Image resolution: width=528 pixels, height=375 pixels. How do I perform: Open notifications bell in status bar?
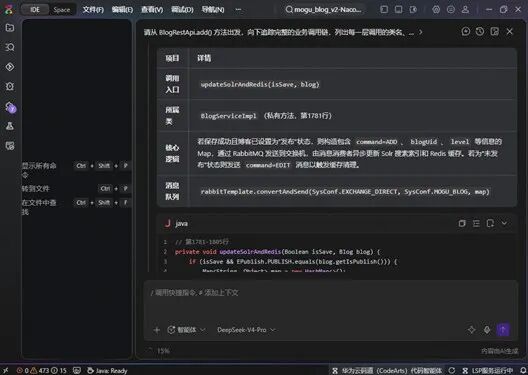point(522,371)
